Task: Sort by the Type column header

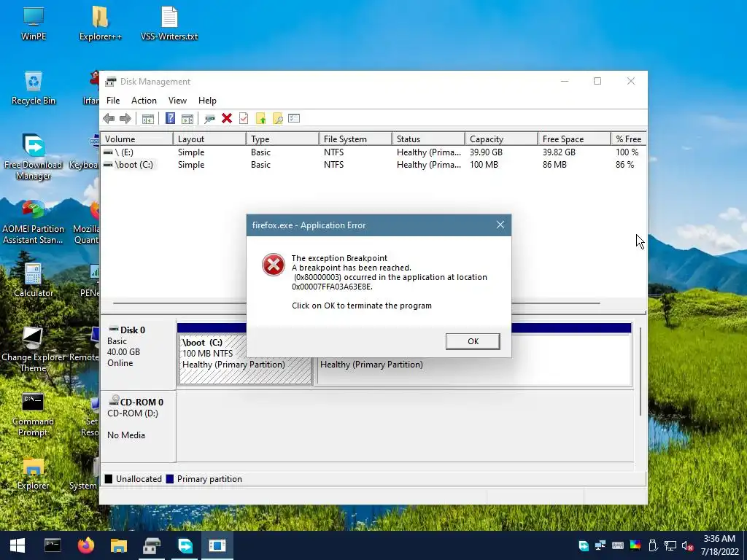Action: (282, 139)
